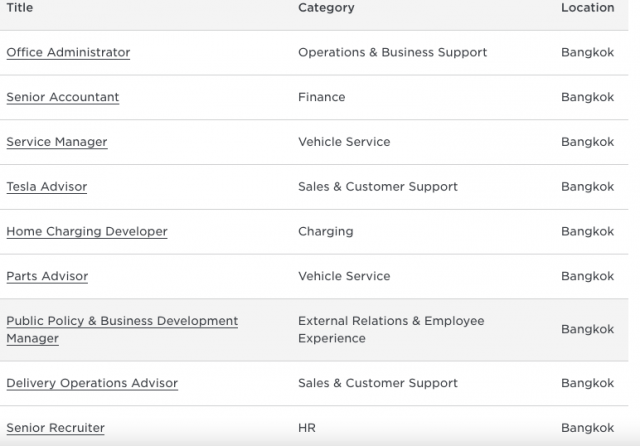Open the Office Administrator job listing
The width and height of the screenshot is (640, 446).
[x=68, y=52]
